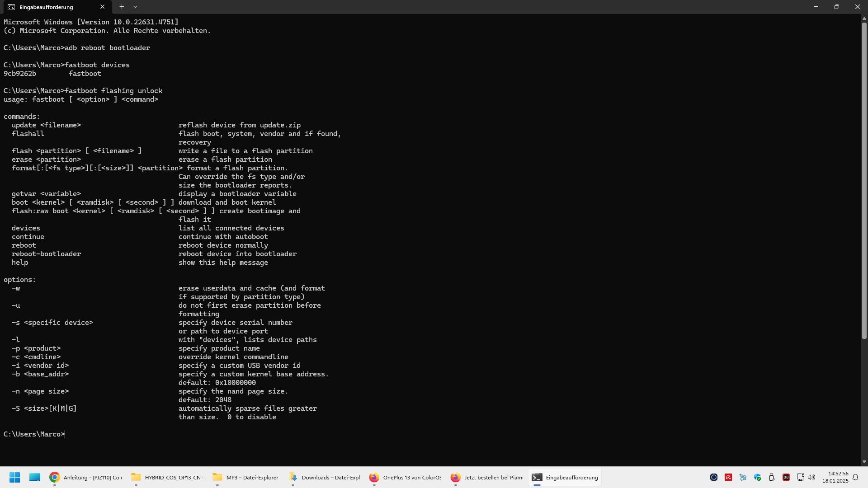Screen dimensions: 868x488
Task: Click the scroll down arrow in terminal
Action: [864, 462]
